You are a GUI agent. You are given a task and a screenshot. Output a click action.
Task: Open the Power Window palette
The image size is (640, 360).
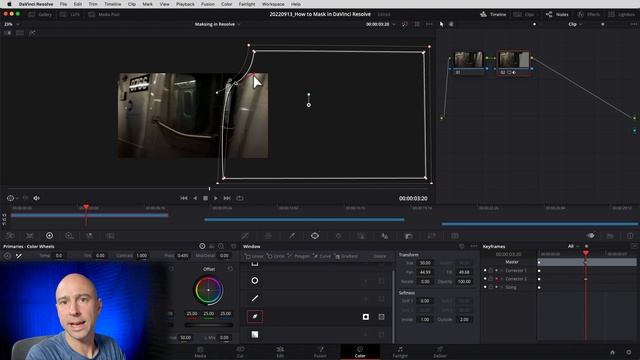click(315, 236)
